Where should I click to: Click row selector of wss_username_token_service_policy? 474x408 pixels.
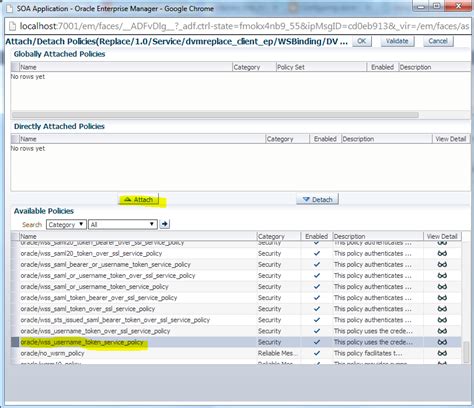15,342
